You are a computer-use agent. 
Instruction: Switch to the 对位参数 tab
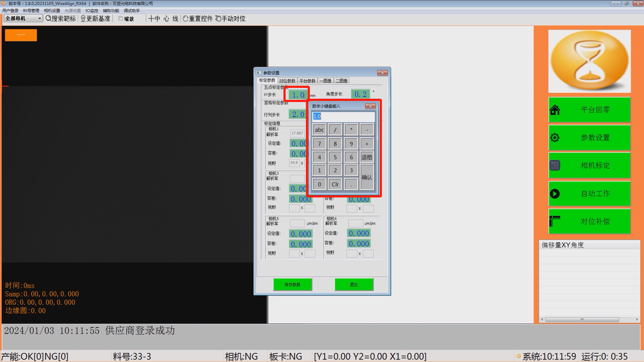[287, 81]
